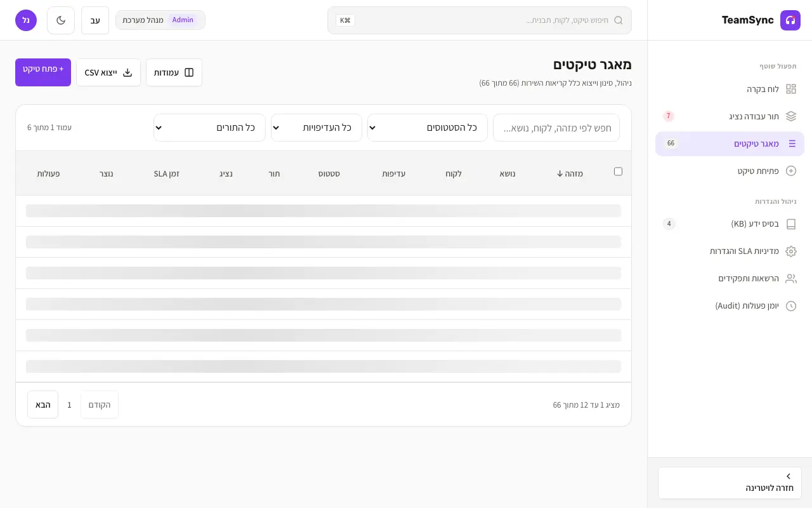Click the book icon for knowledge base
Viewport: 812px width, 508px height.
[791, 224]
